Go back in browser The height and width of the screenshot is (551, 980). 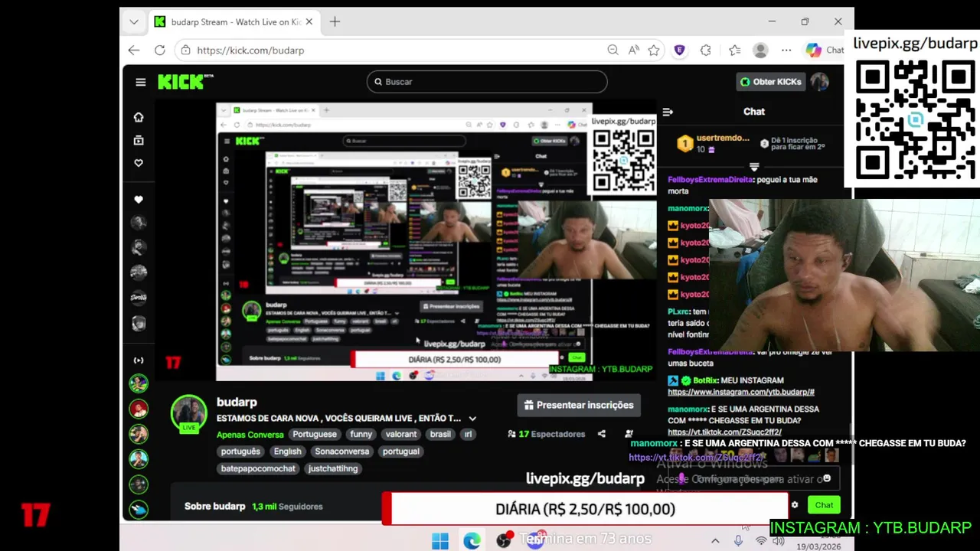click(134, 51)
